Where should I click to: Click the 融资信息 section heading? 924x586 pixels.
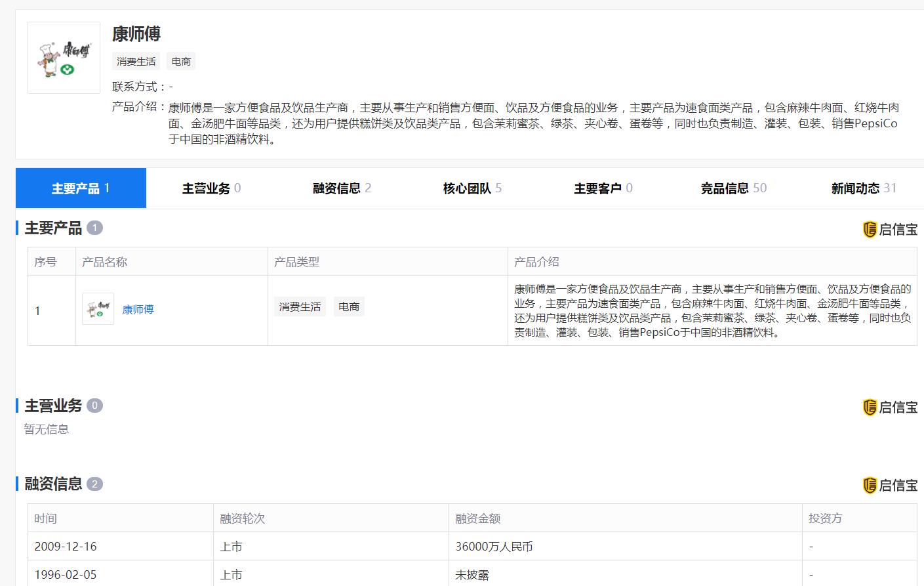(53, 484)
